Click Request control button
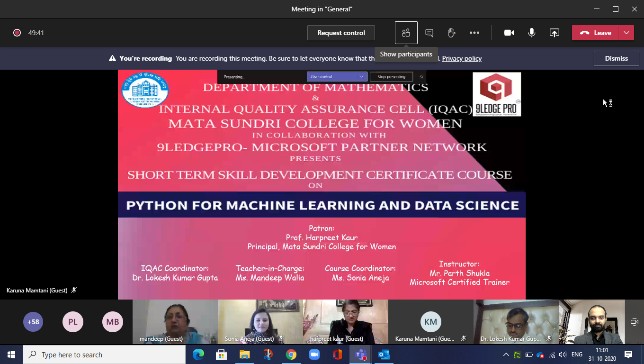644x364 pixels. (341, 33)
